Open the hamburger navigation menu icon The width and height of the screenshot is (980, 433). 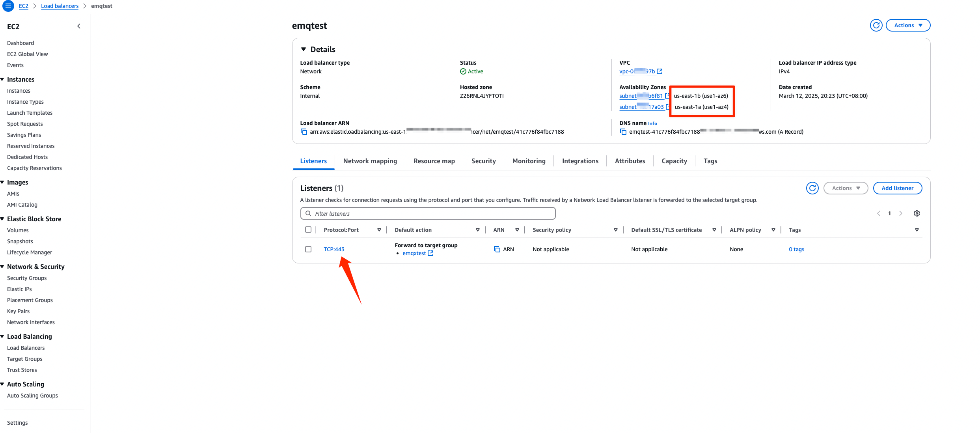(x=8, y=6)
